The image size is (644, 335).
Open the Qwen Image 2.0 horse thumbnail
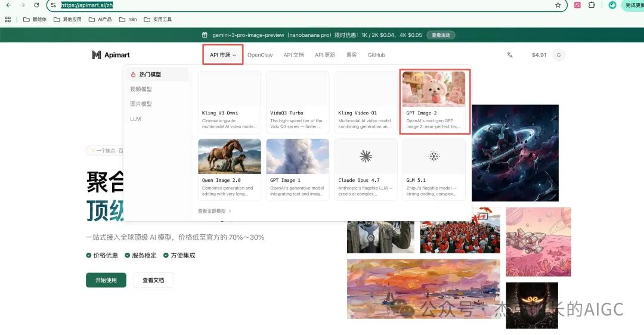(229, 156)
